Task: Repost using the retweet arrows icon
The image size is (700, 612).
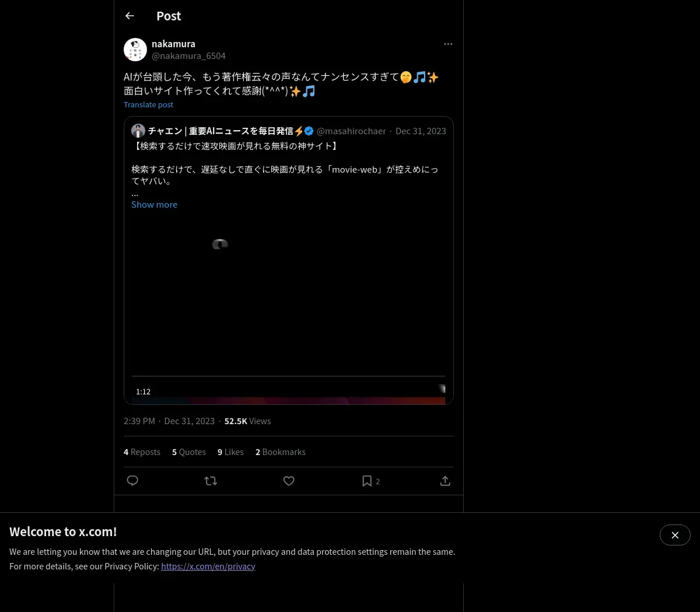Action: 211,481
